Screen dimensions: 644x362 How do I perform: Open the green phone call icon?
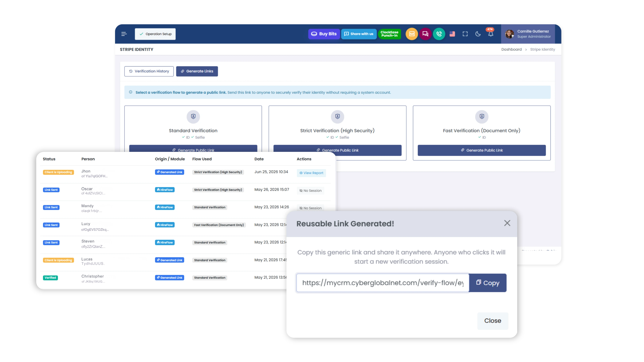439,34
